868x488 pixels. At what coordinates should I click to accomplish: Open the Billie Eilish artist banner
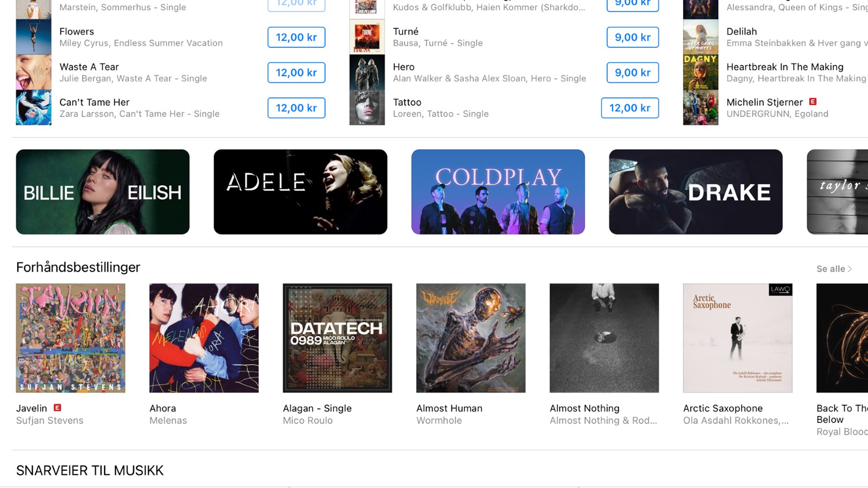[x=103, y=192]
